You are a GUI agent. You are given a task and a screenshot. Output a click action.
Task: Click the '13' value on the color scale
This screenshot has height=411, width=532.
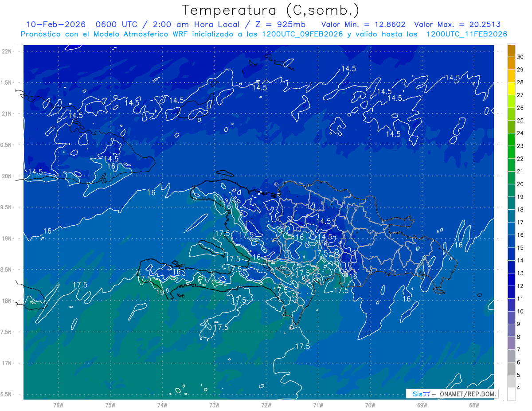coord(520,273)
